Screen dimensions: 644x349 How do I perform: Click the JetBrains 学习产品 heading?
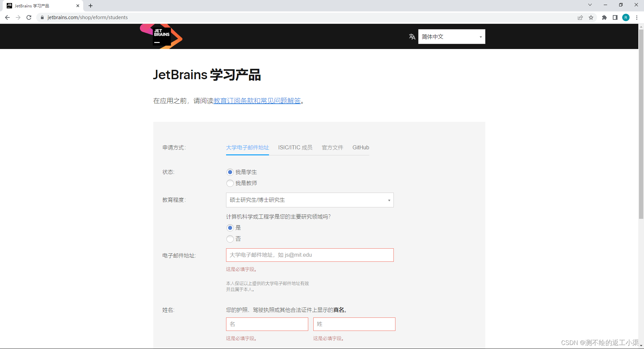click(207, 75)
